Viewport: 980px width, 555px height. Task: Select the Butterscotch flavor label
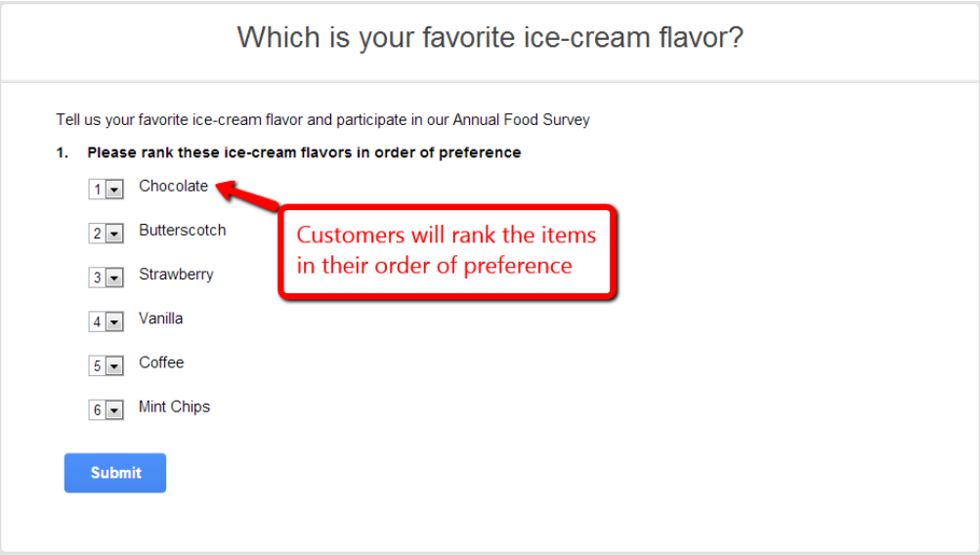click(183, 230)
